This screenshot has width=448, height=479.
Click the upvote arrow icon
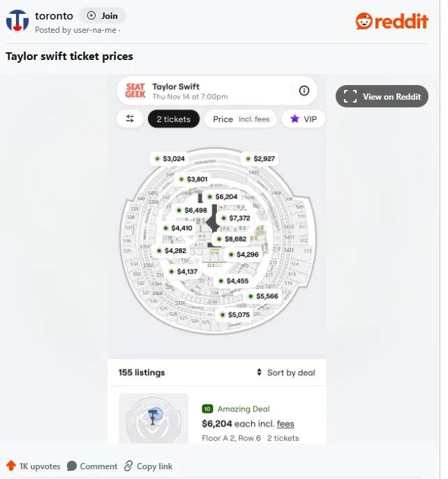11,466
